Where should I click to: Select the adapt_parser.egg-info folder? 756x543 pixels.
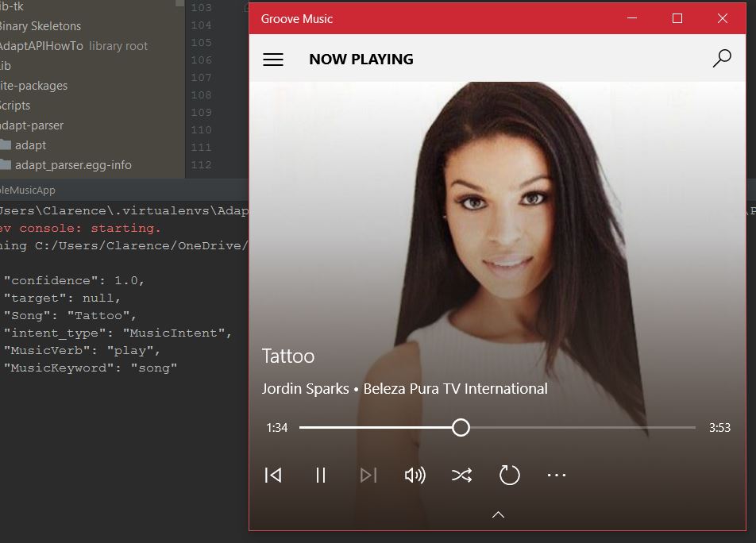[72, 165]
